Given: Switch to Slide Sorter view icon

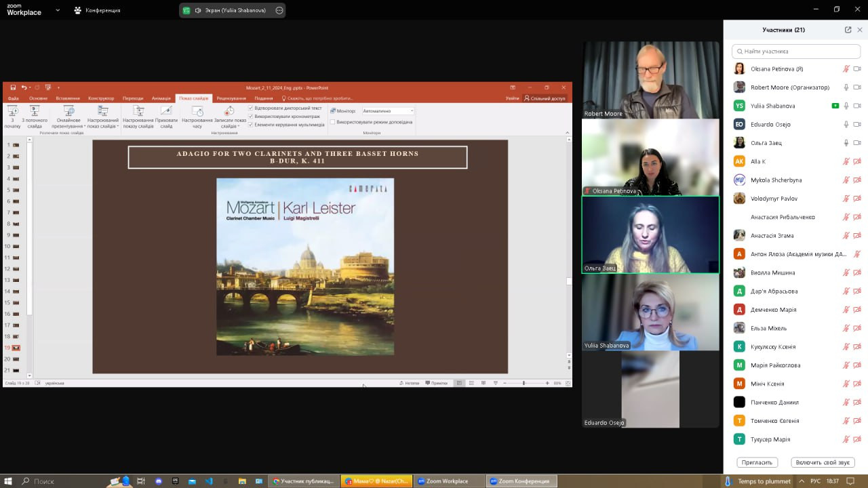Looking at the screenshot, I should tap(471, 383).
